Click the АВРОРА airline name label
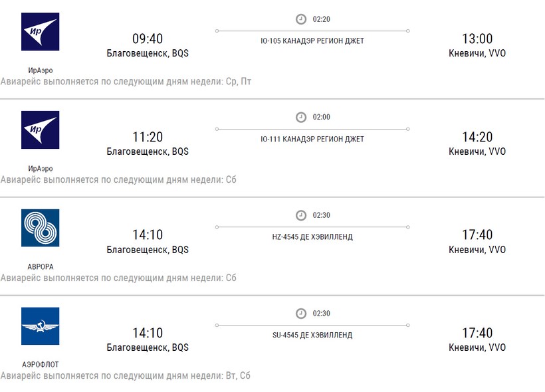 tap(40, 267)
